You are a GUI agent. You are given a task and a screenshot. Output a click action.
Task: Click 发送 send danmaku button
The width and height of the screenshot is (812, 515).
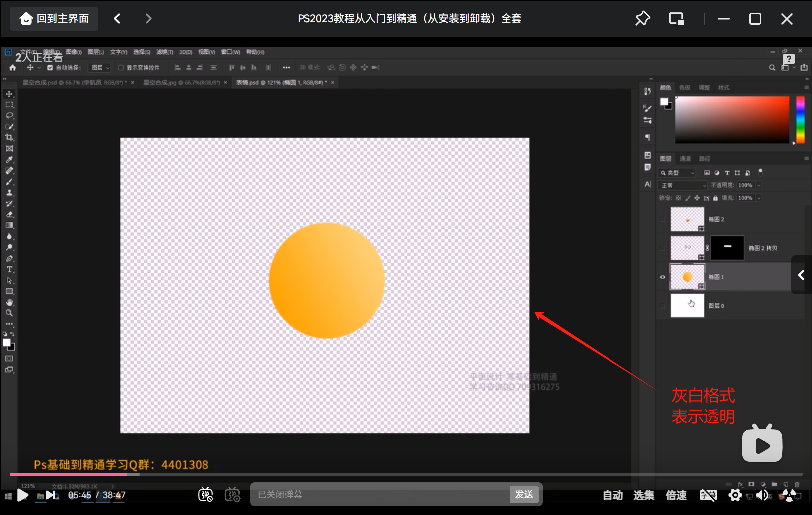click(x=524, y=494)
